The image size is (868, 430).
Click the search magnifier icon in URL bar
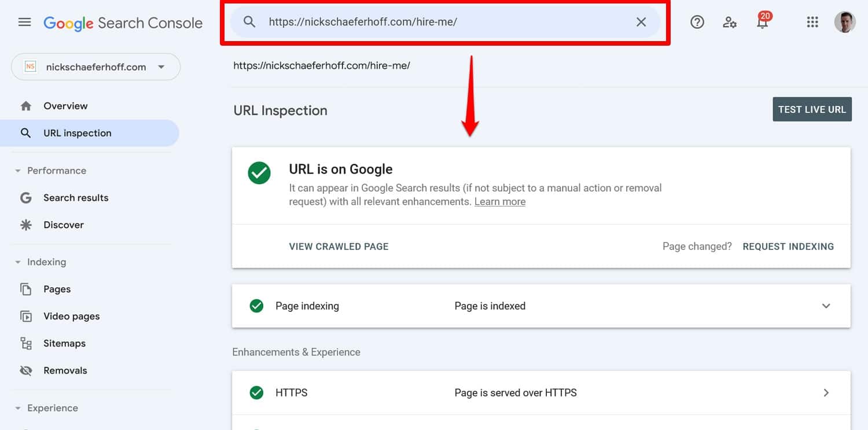coord(249,22)
